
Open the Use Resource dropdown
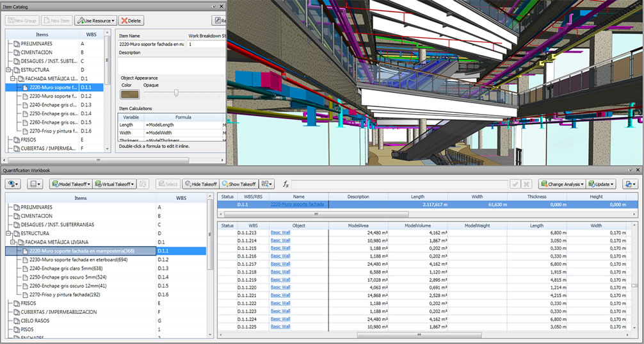(x=95, y=20)
